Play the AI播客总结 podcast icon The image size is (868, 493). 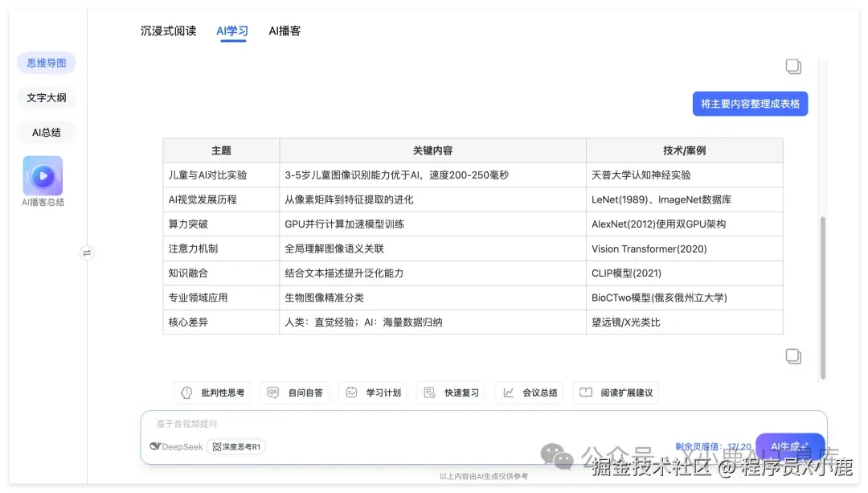42,175
